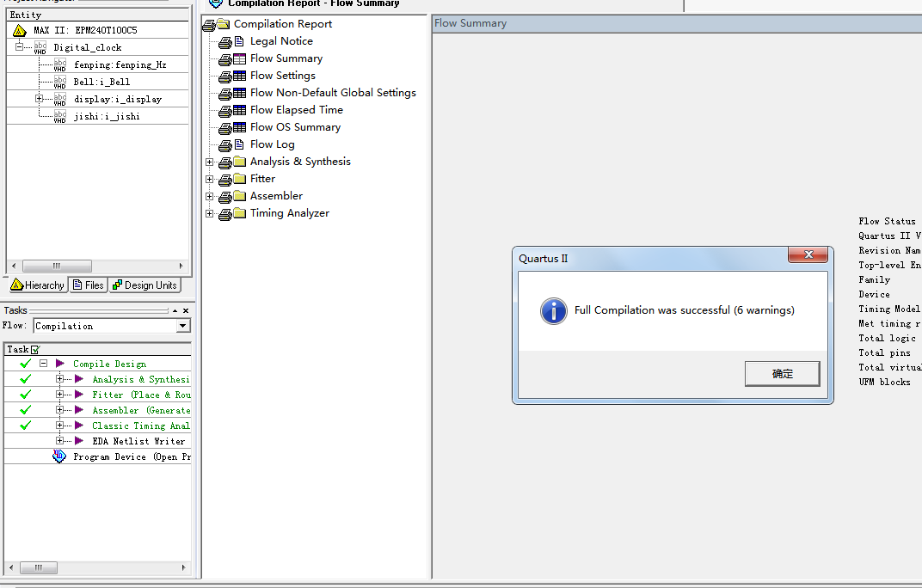922x588 pixels.
Task: Expand the Timing Analyzer report folder
Action: pos(209,213)
